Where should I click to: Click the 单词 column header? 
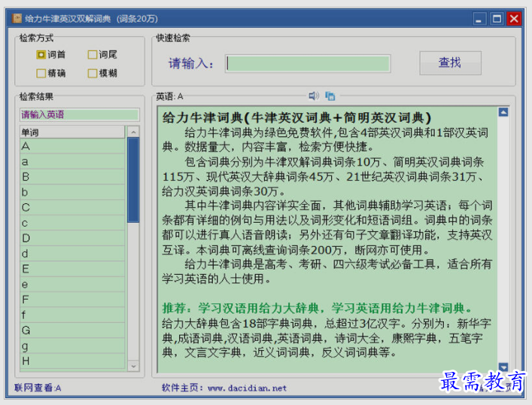tap(72, 132)
